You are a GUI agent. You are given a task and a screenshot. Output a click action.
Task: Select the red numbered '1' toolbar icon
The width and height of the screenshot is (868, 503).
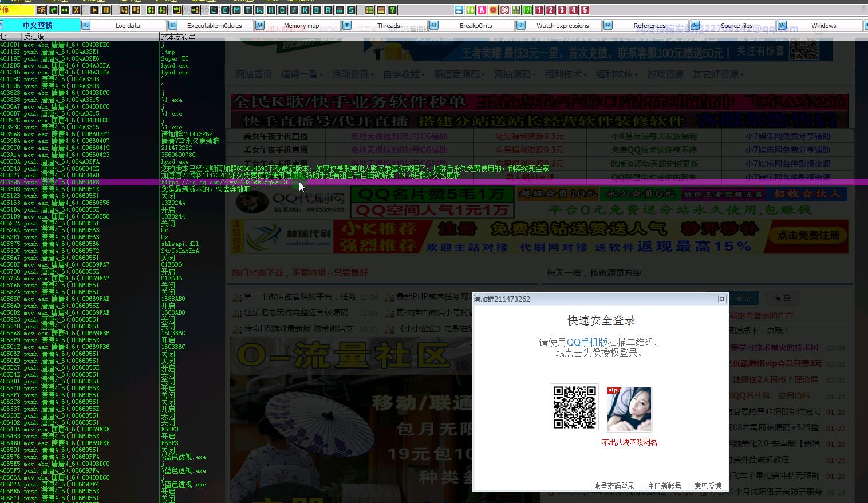click(x=538, y=10)
